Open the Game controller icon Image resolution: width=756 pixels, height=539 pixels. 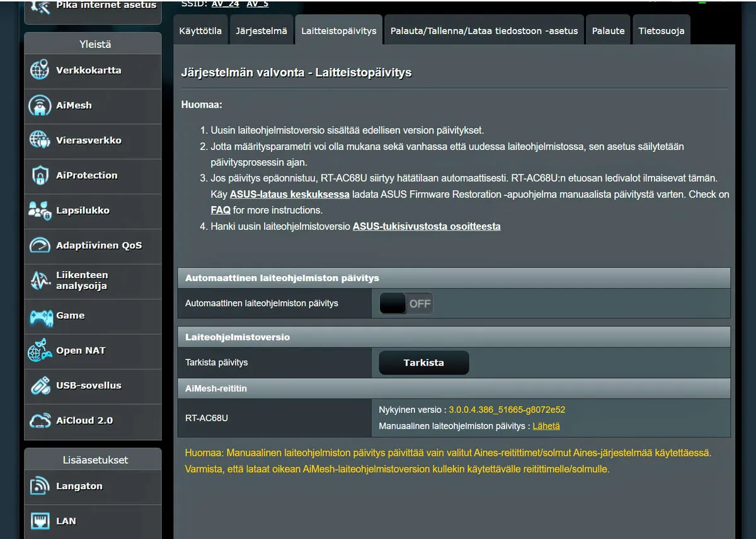[40, 316]
